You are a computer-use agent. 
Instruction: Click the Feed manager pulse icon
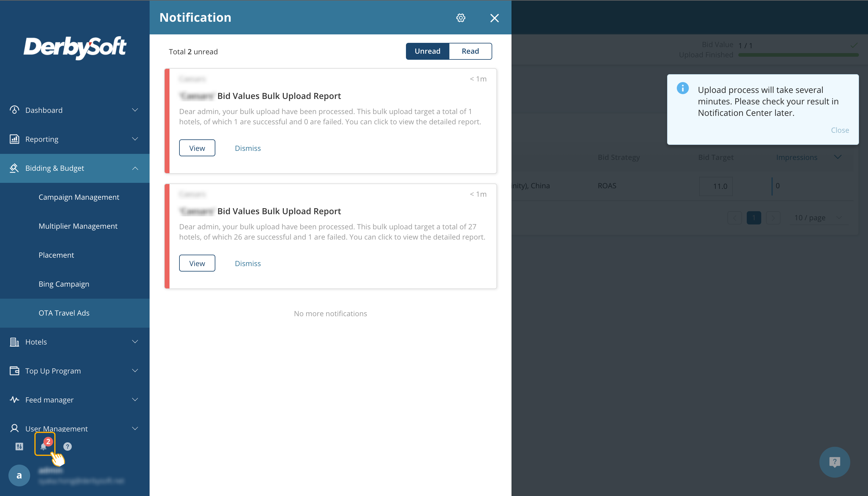[14, 399]
